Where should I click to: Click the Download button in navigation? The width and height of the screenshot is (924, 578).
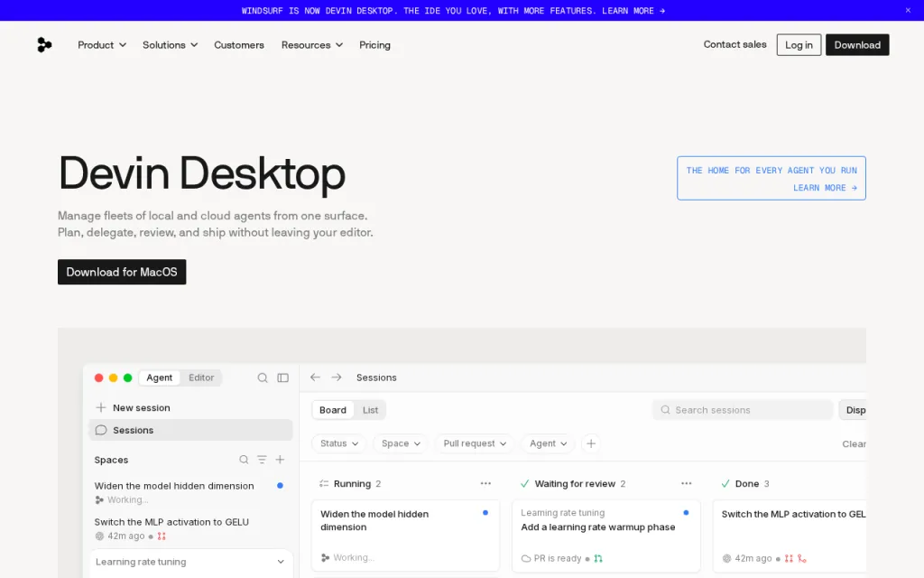pyautogui.click(x=857, y=45)
